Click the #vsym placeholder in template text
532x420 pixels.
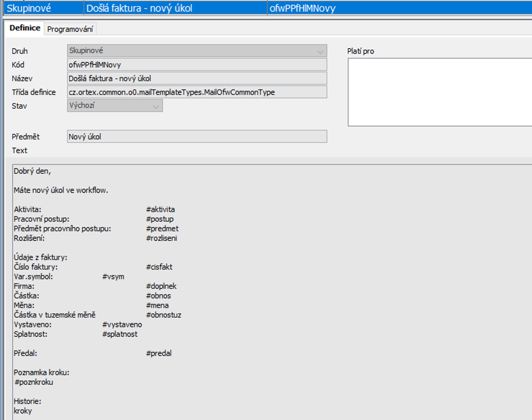point(113,276)
